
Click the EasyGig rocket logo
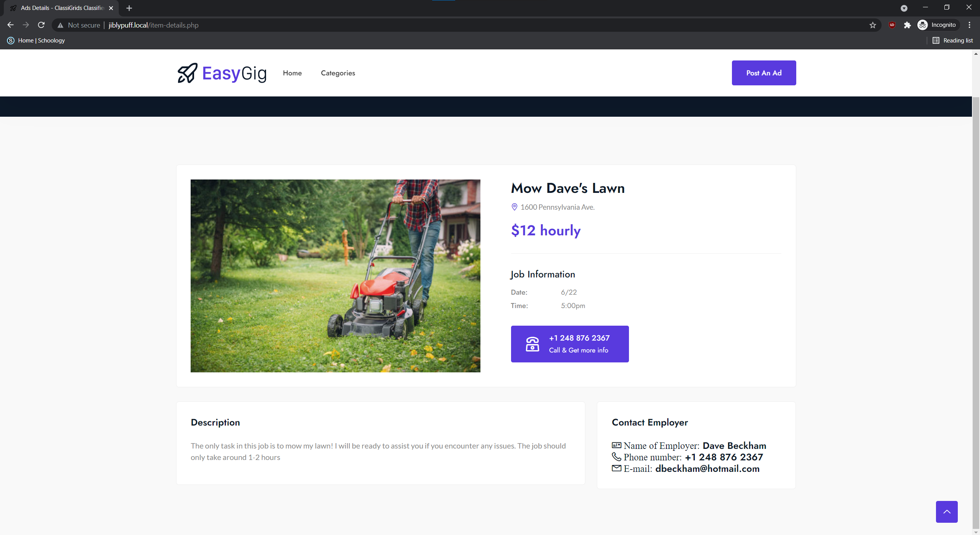pos(188,73)
